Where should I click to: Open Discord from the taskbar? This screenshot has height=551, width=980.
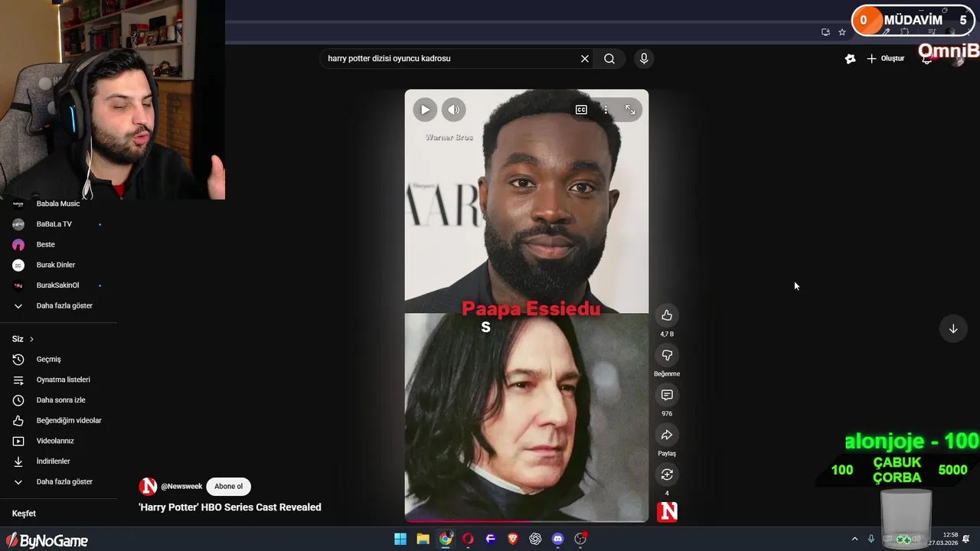coord(558,539)
